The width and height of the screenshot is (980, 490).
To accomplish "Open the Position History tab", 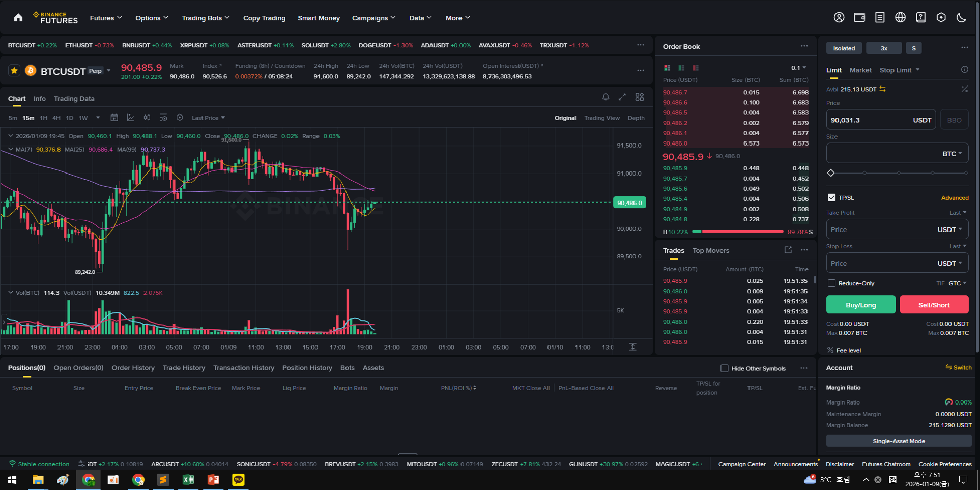I will tap(307, 368).
